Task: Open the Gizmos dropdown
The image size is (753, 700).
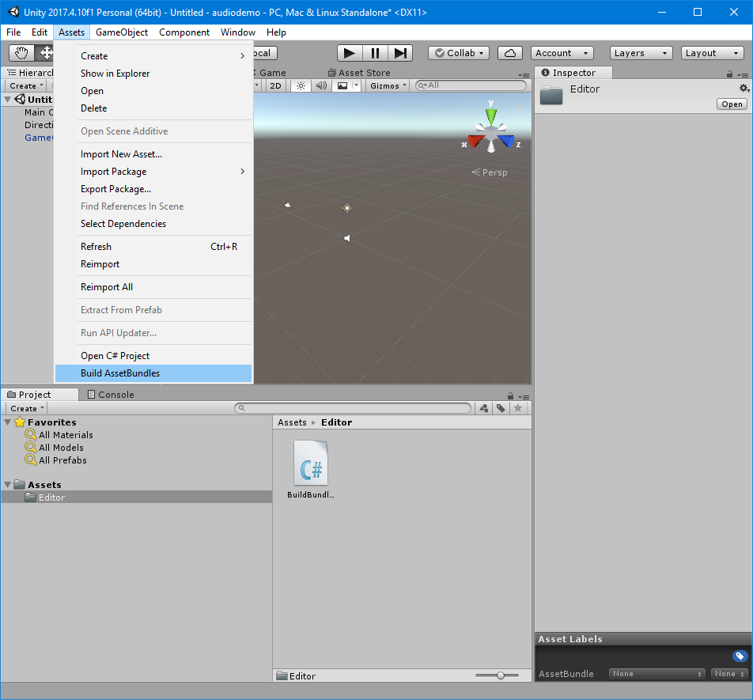Action: pyautogui.click(x=388, y=85)
